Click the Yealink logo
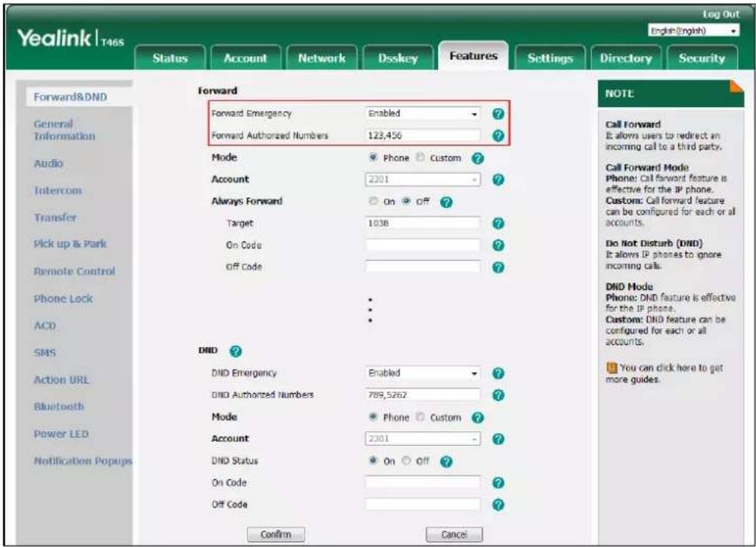 pyautogui.click(x=70, y=38)
